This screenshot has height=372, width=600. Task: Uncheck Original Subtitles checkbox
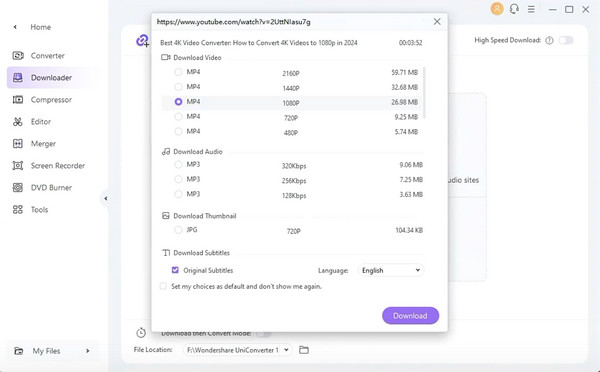[175, 270]
